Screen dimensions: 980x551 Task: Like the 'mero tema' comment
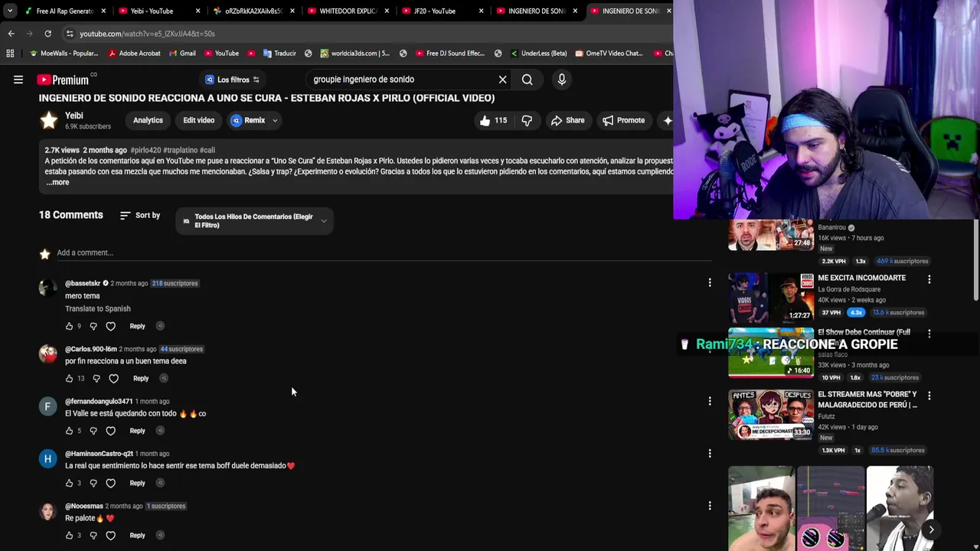69,326
